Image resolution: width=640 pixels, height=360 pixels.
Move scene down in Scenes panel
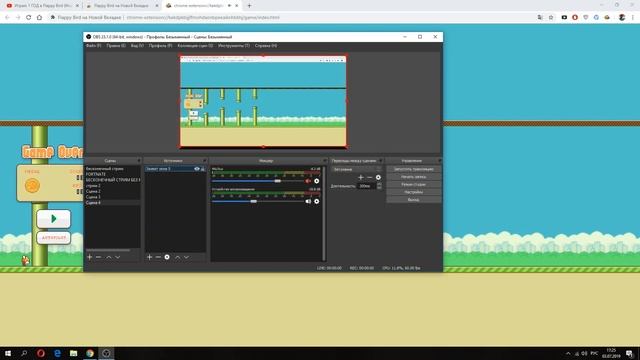click(118, 257)
